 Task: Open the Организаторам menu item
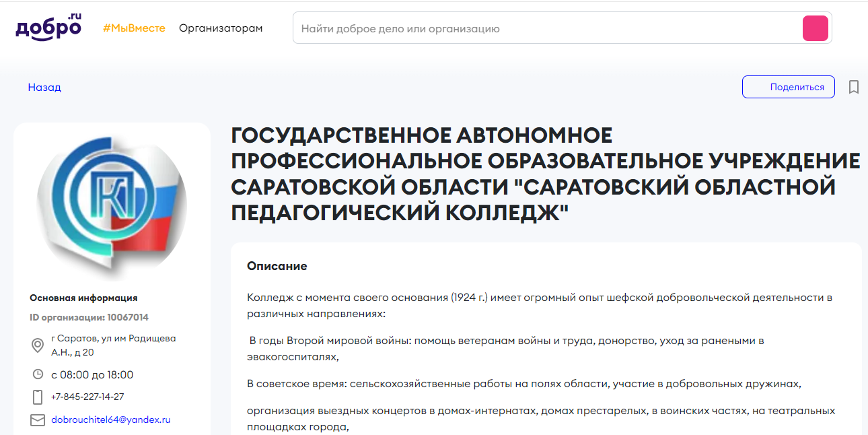pyautogui.click(x=221, y=28)
